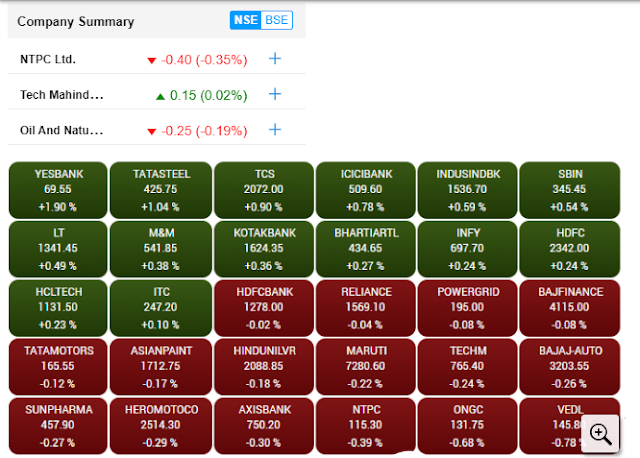Select the HEROMOTOCO tile

(161, 426)
